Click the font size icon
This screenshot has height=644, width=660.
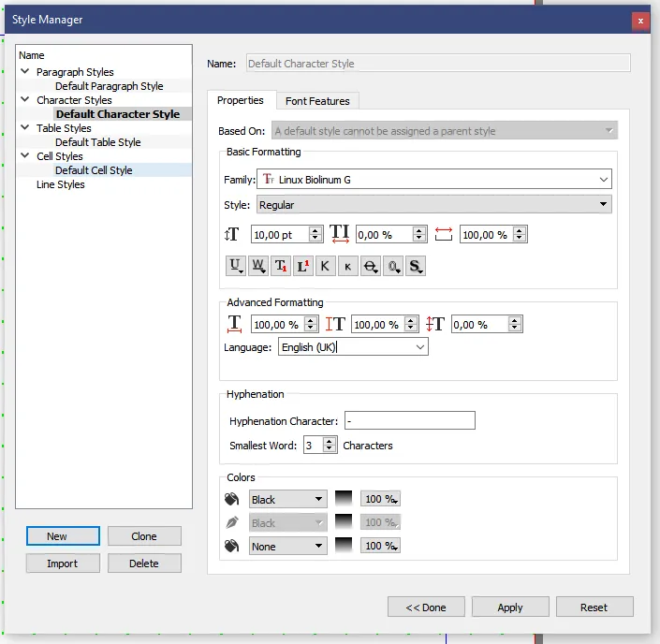click(232, 234)
